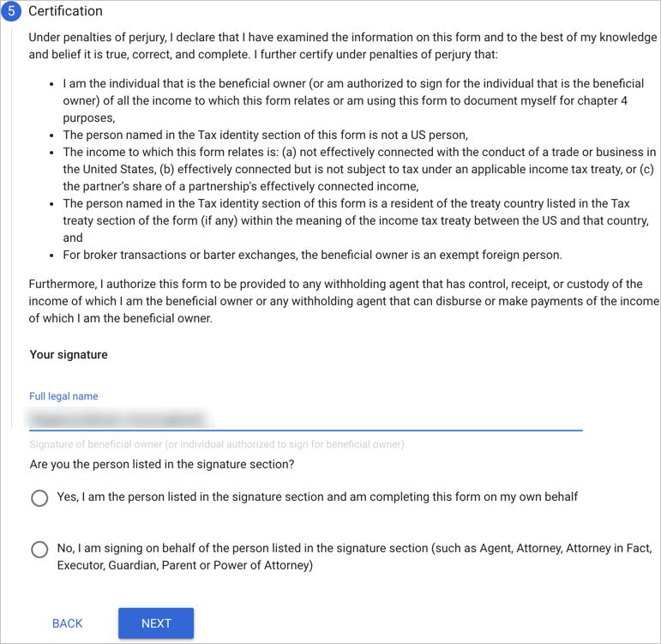The image size is (661, 644).
Task: Click the 'Full legal name' field label
Action: click(x=63, y=396)
